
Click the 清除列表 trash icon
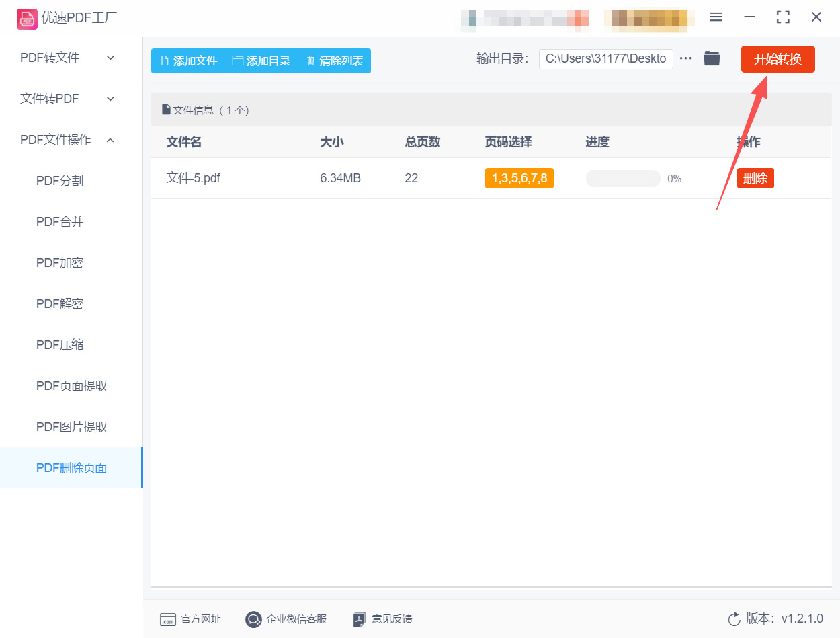pos(310,61)
